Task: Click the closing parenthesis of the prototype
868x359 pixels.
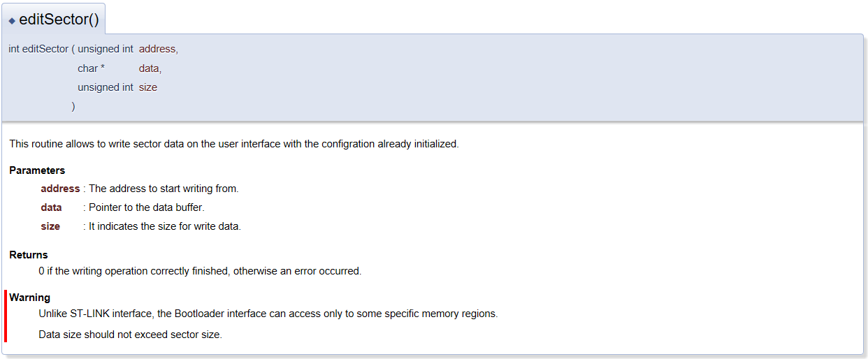Action: [73, 106]
